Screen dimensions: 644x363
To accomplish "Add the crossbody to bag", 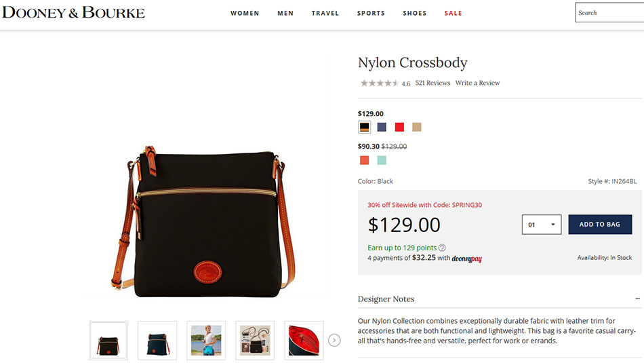I will (600, 225).
